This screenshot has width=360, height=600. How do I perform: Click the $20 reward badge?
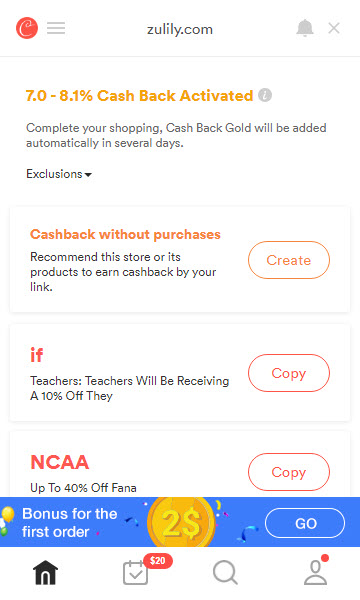click(158, 561)
